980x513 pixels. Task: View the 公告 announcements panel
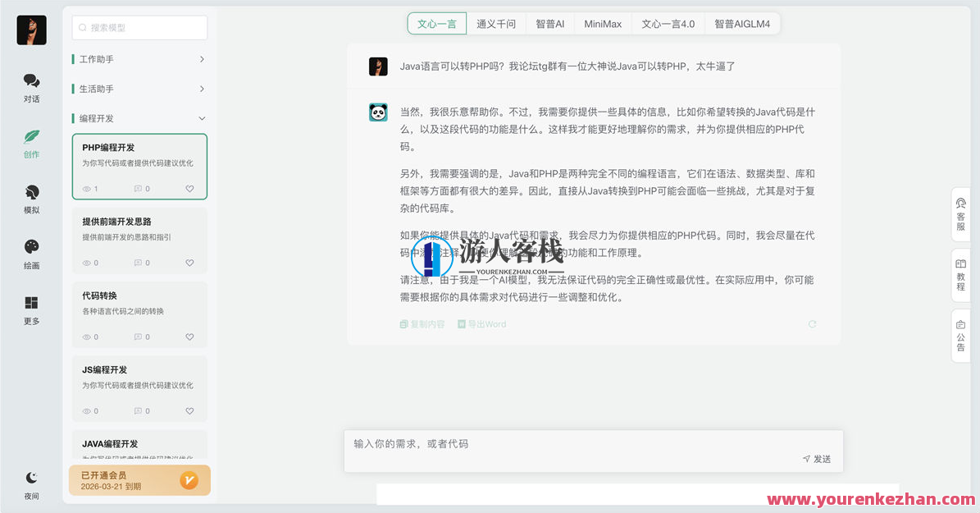tap(960, 335)
